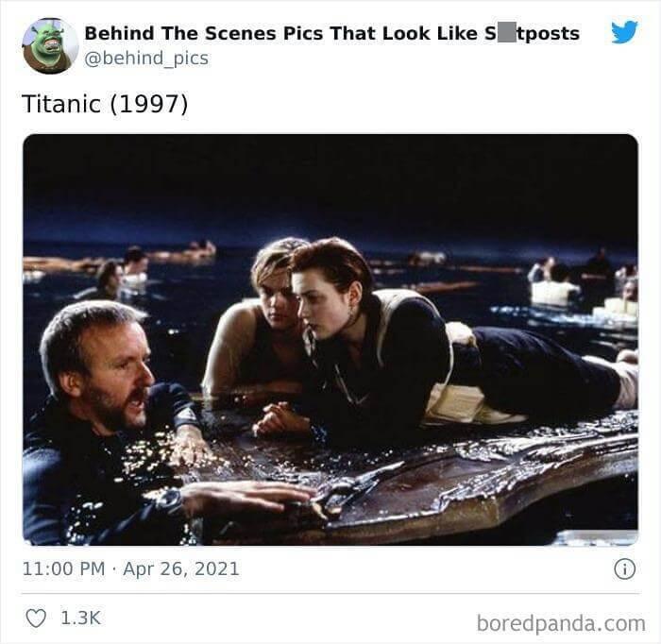
Task: Click the @behind_pics handle
Action: point(146,59)
